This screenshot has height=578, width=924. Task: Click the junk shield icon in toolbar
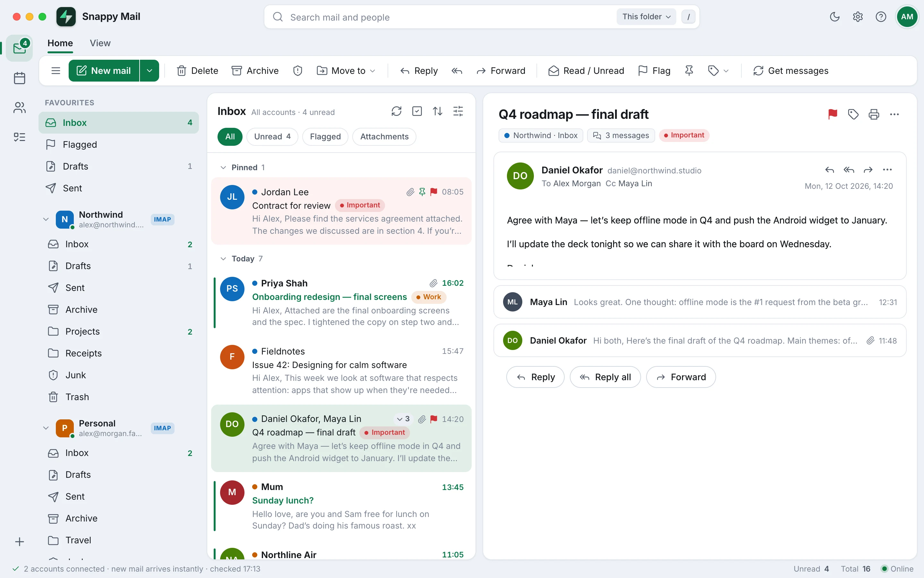pos(298,71)
